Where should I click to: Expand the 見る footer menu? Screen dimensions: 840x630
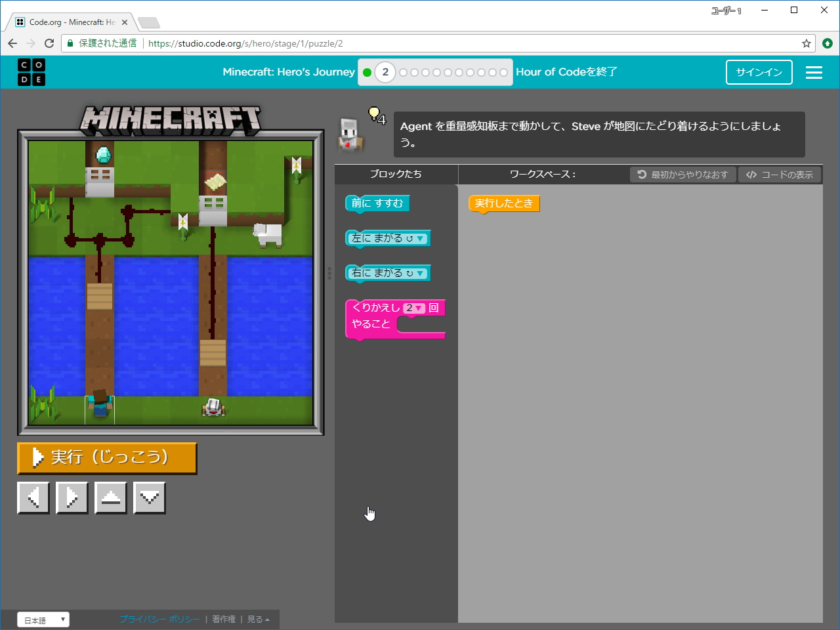[256, 619]
